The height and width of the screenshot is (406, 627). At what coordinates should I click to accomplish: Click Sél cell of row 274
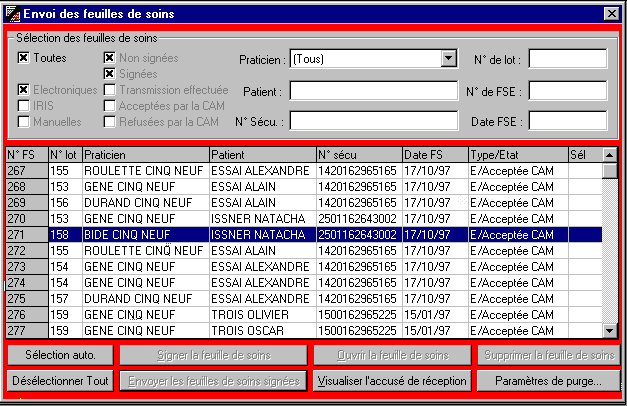[x=585, y=283]
